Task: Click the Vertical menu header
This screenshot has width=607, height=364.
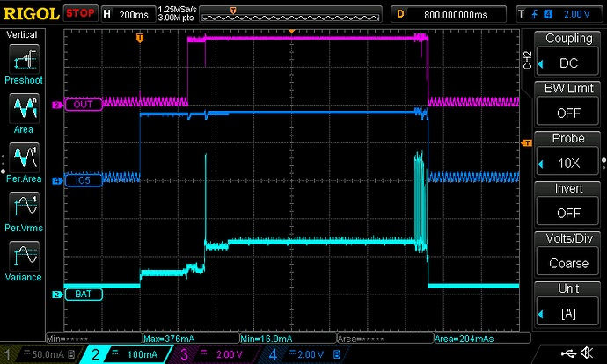Action: click(x=22, y=35)
